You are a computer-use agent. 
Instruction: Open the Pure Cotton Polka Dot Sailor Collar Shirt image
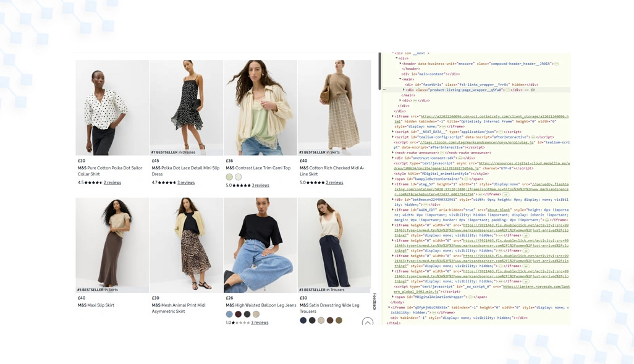[x=112, y=108]
